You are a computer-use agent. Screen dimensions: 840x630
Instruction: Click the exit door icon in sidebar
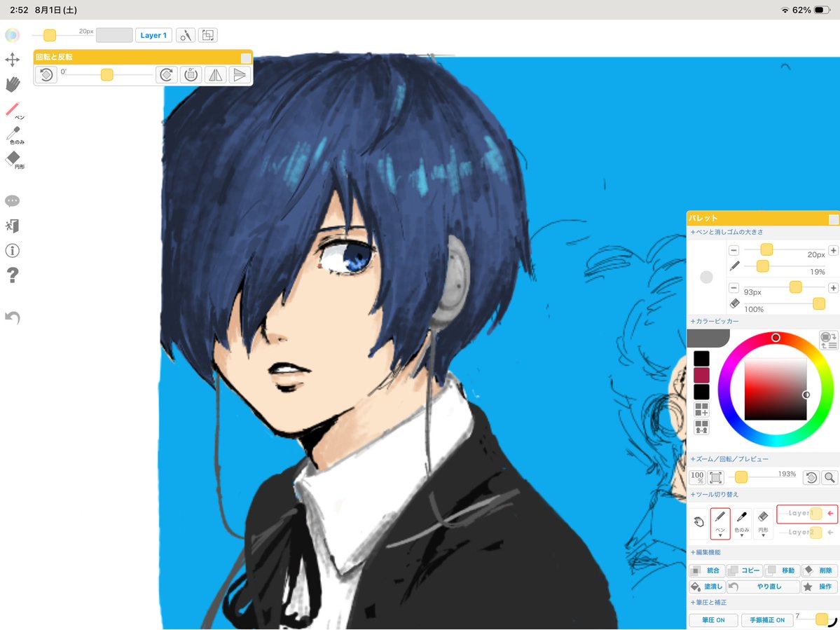(x=13, y=226)
